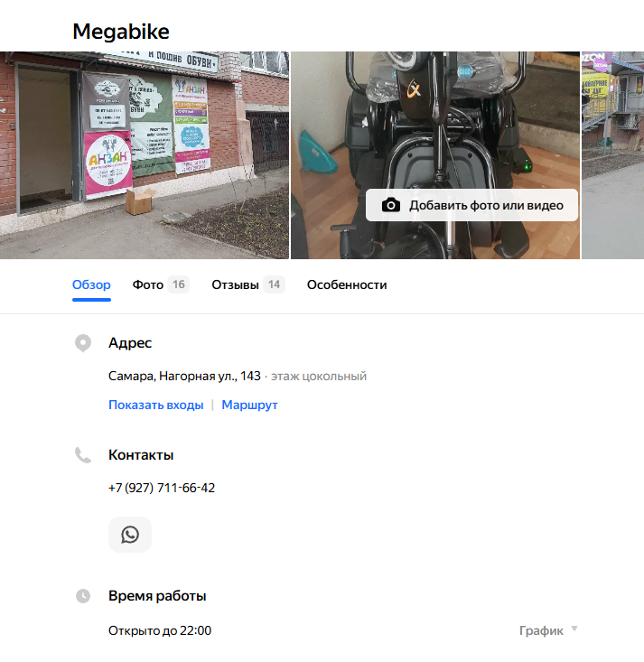Open the storefront entrance photo thumbnail
The height and width of the screenshot is (662, 644).
tap(145, 155)
